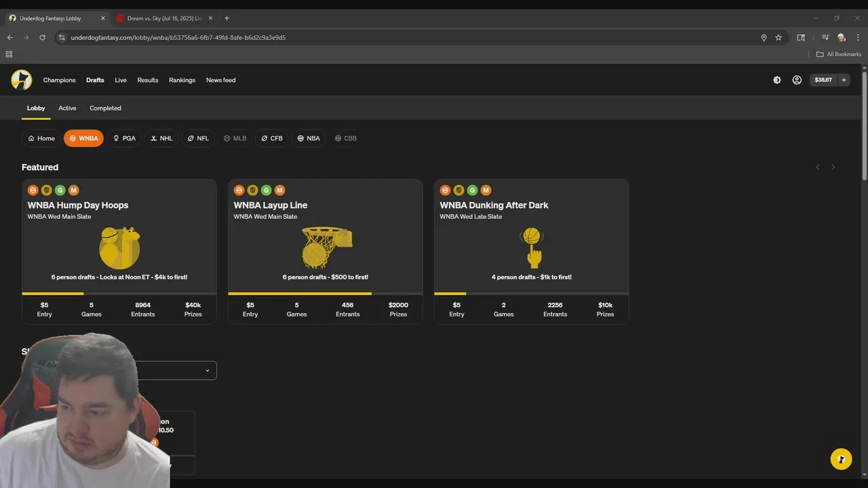Click the G badge on Dunking After Dark card
This screenshot has height=488, width=868.
pos(472,190)
